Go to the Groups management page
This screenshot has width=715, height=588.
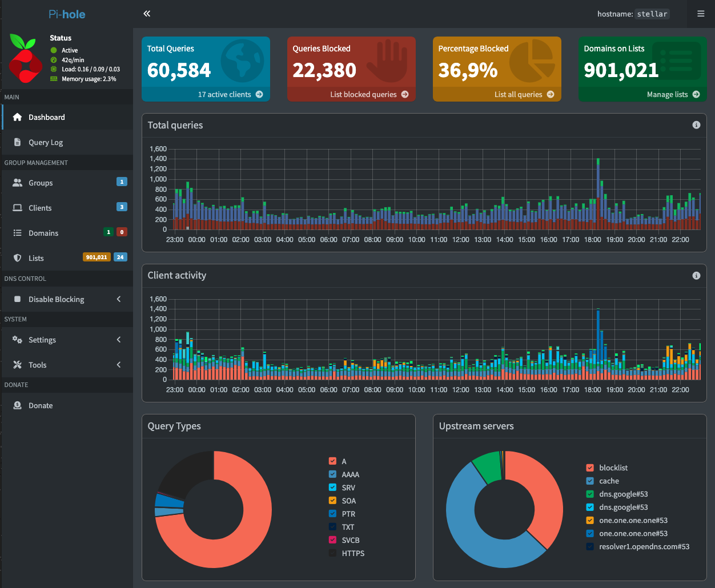41,183
